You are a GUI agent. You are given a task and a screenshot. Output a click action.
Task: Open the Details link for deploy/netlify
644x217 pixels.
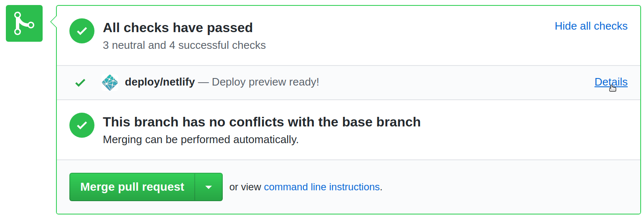(x=611, y=82)
